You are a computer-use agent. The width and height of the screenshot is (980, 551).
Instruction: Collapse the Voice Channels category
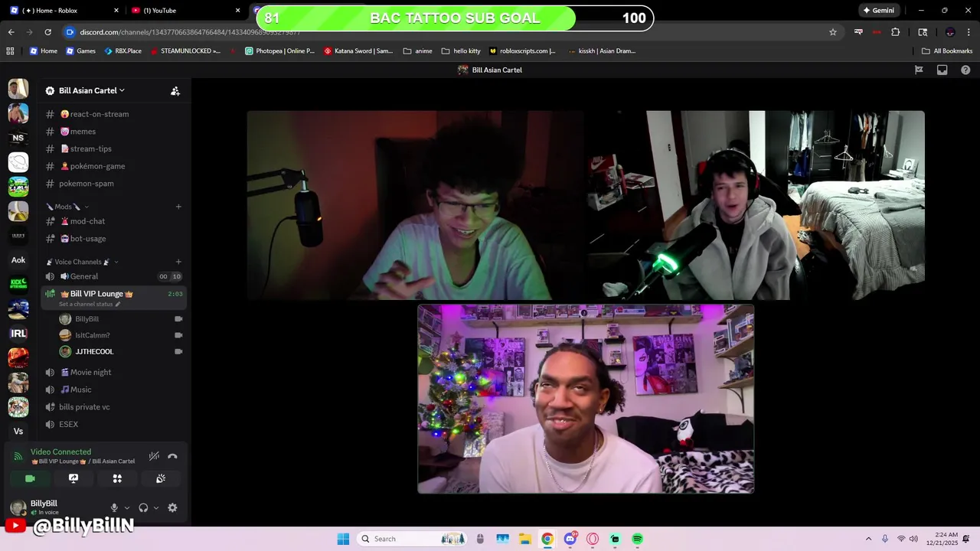[82, 262]
